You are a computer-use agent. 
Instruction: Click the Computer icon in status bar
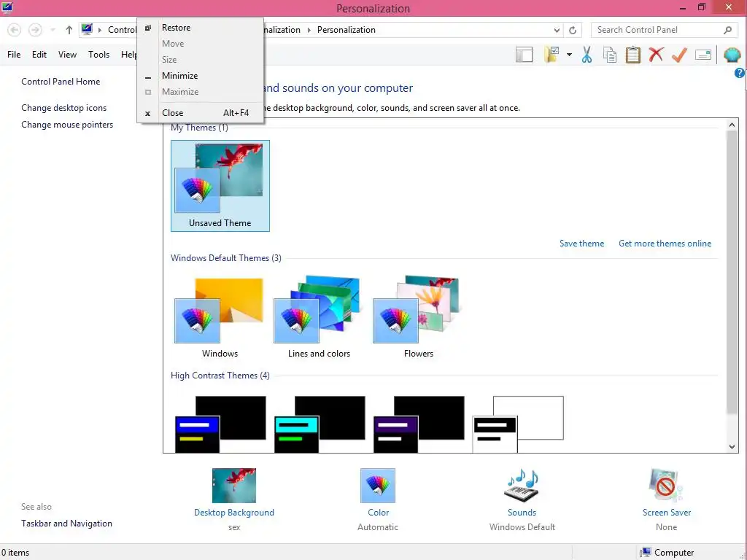click(x=646, y=553)
